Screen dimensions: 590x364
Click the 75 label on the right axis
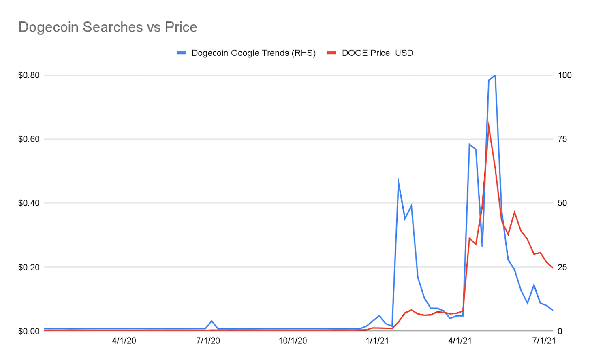[x=562, y=139]
